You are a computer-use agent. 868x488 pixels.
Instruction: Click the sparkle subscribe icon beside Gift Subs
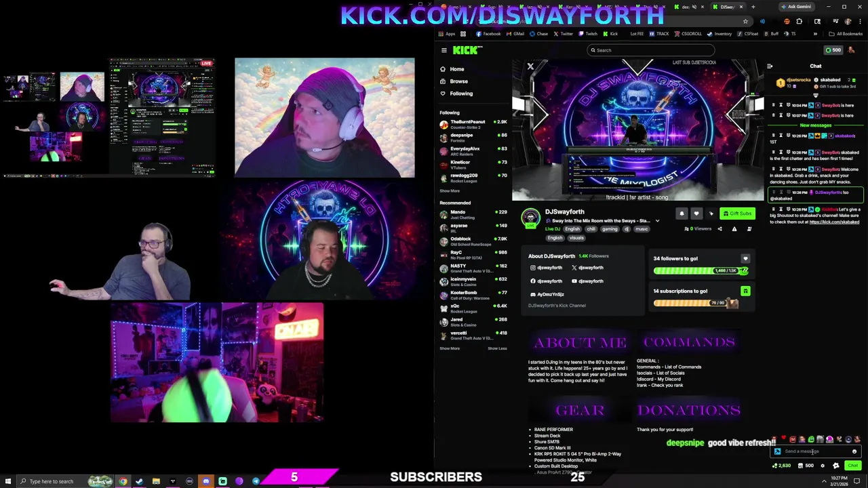[x=711, y=213]
